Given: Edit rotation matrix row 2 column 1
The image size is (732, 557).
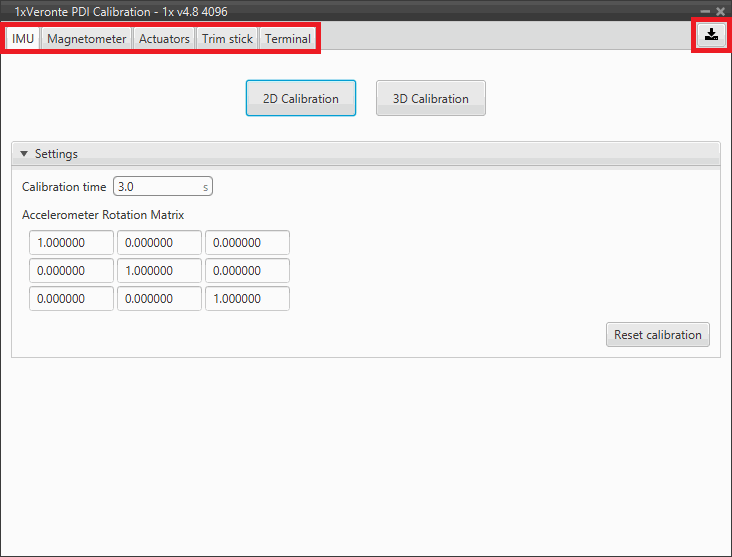Looking at the screenshot, I should pos(71,271).
